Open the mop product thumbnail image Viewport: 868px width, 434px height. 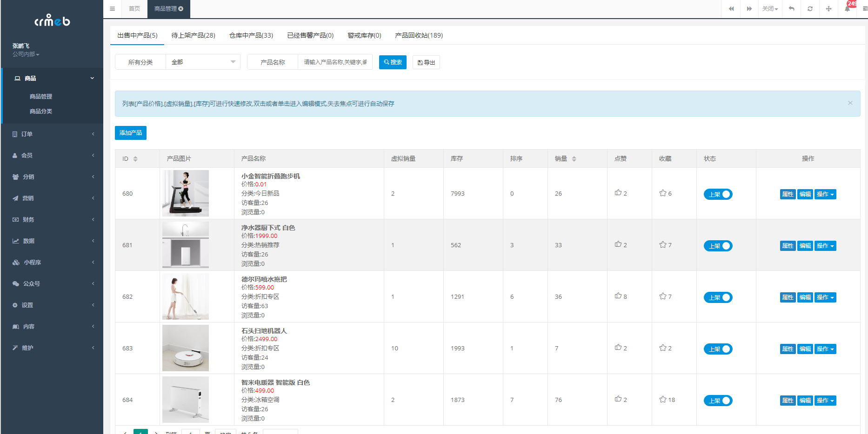point(186,296)
